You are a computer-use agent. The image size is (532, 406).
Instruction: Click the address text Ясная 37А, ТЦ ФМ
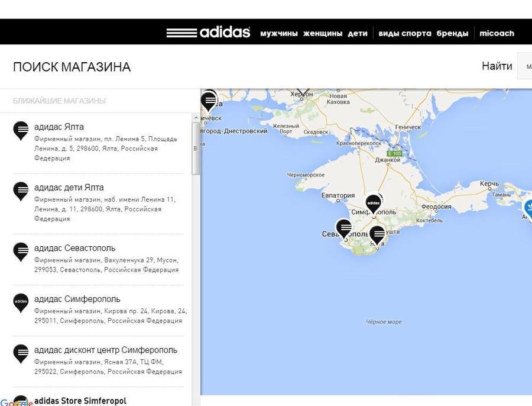click(x=108, y=367)
